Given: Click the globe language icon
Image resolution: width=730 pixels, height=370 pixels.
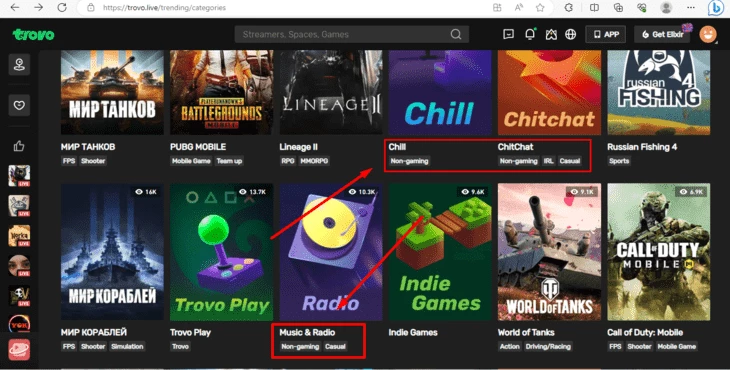Looking at the screenshot, I should click(x=570, y=34).
